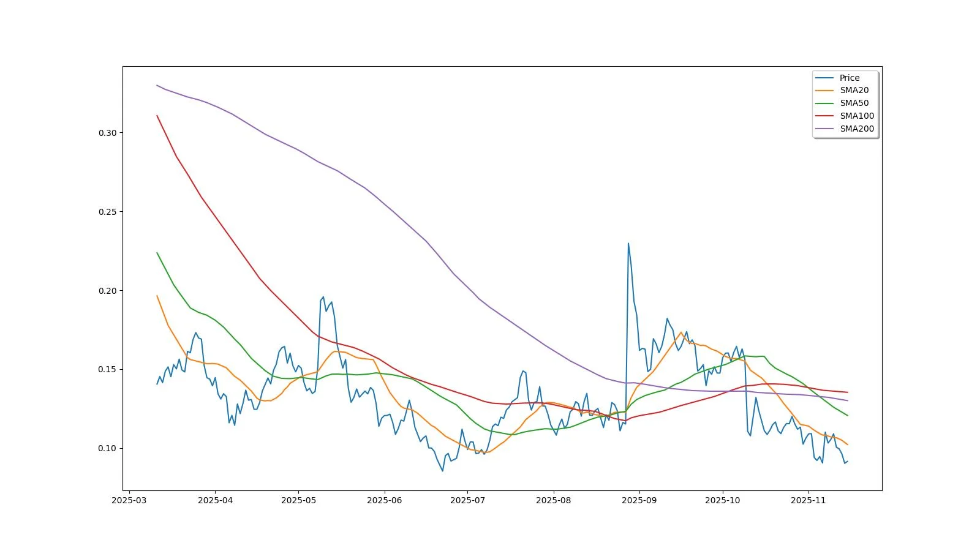Click the 0.30 y-axis tick label

[107, 133]
